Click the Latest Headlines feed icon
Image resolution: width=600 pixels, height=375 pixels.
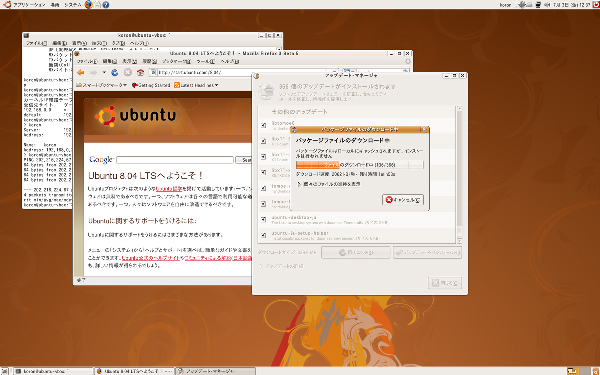point(177,85)
